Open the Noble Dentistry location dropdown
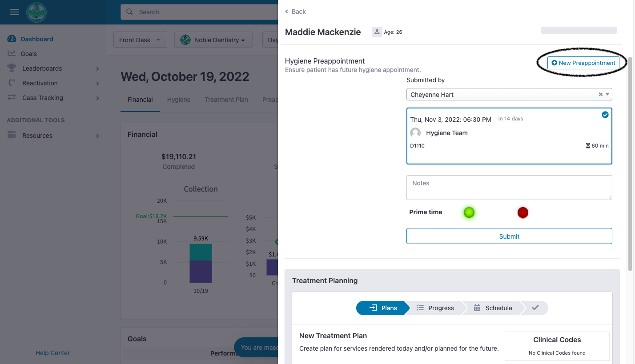 (x=213, y=40)
